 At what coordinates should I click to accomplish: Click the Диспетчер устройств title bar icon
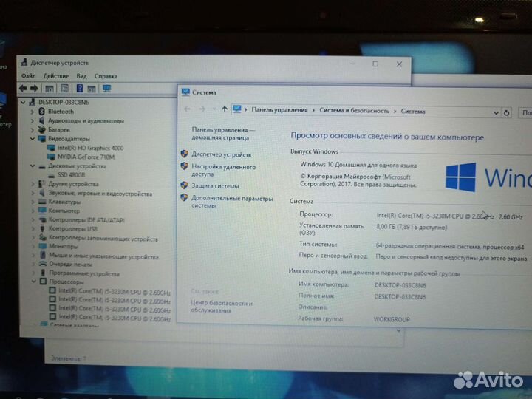(x=24, y=62)
